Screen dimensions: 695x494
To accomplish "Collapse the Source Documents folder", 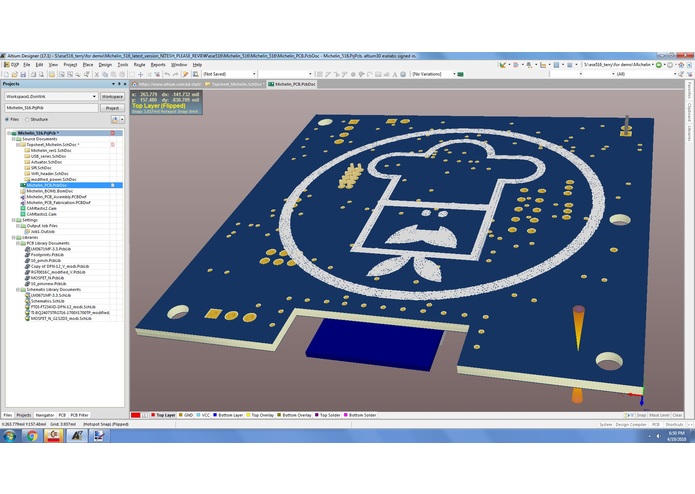I will pyautogui.click(x=14, y=139).
